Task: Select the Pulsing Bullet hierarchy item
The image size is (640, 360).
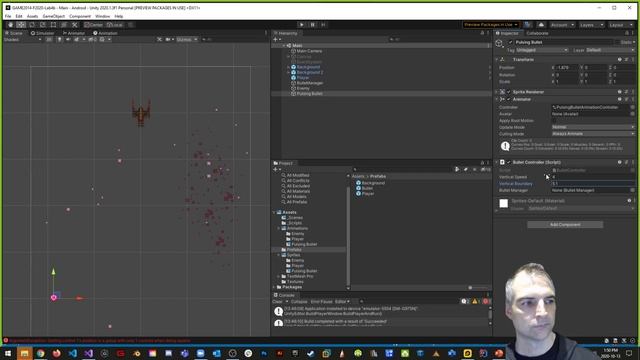Action: point(309,93)
